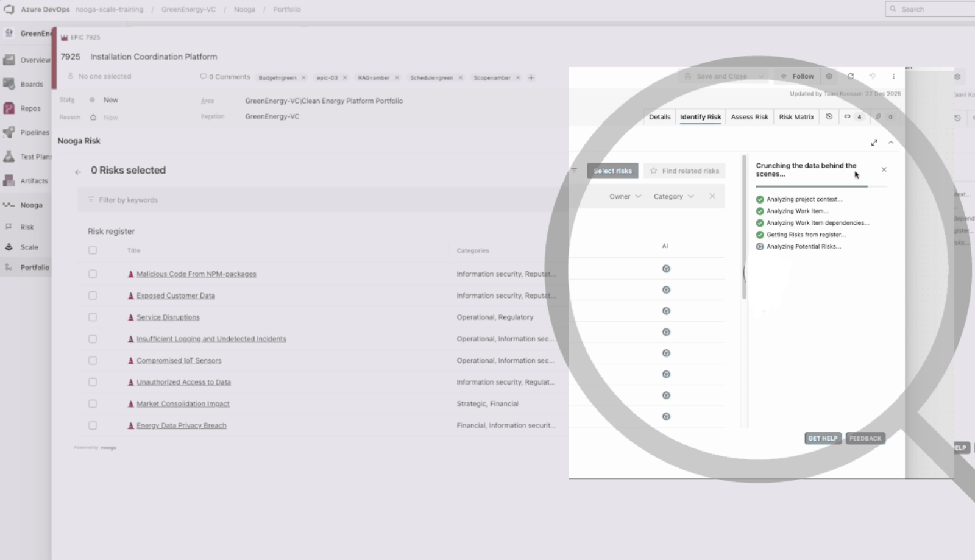
Task: Click the risk list vertical scrollbar
Action: (744, 227)
